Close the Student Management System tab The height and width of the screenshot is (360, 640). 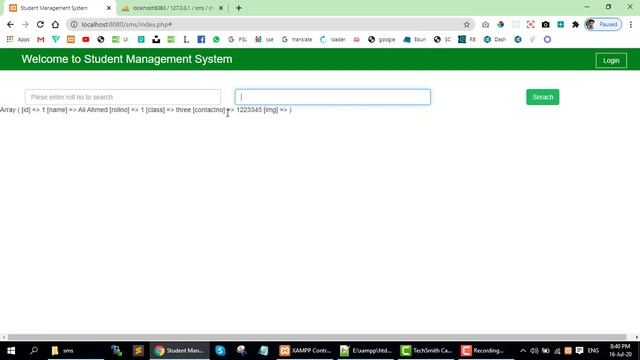[109, 8]
